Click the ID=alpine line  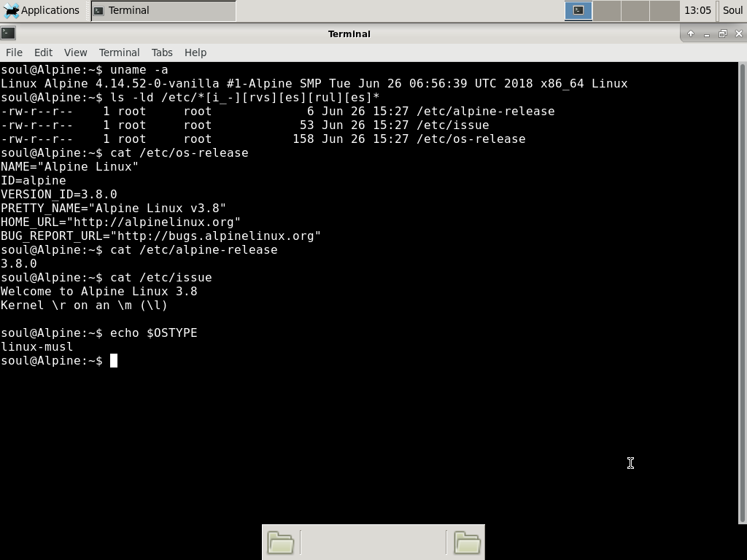click(34, 181)
